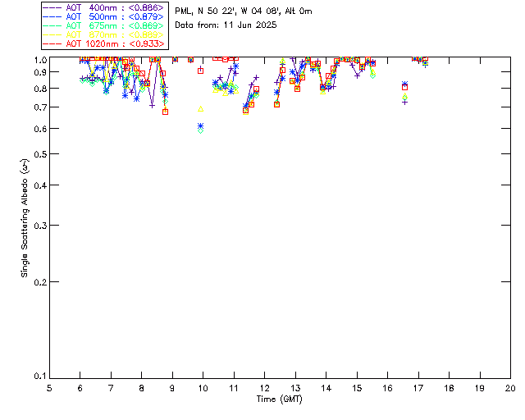The image size is (525, 420).
Task: Click the Time (GMT) axis title
Action: coord(279,398)
